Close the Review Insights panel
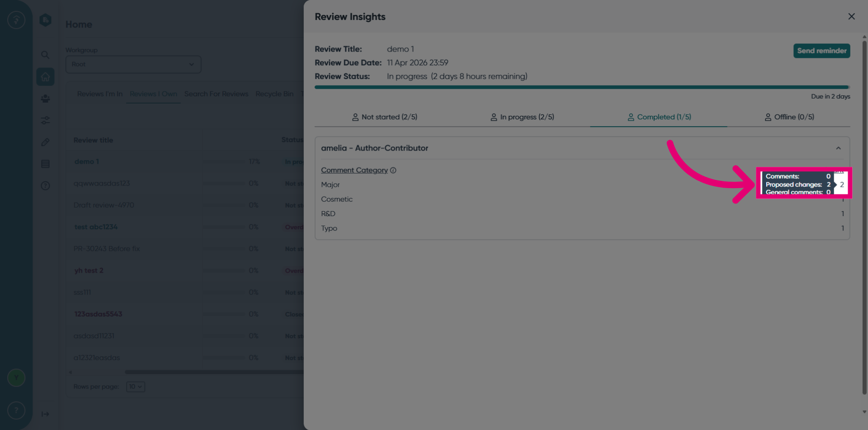The height and width of the screenshot is (430, 868). pos(851,17)
